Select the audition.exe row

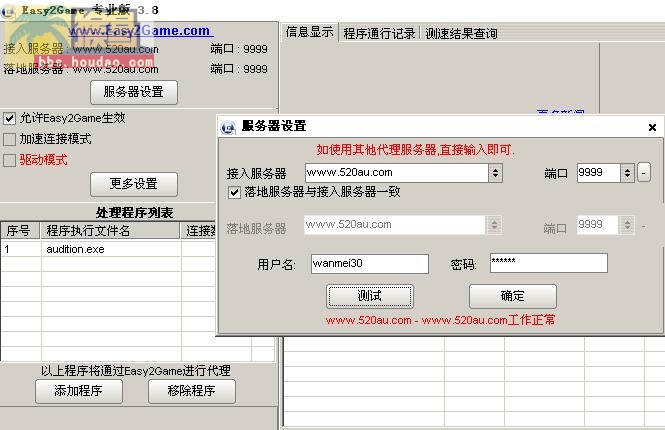pos(108,249)
